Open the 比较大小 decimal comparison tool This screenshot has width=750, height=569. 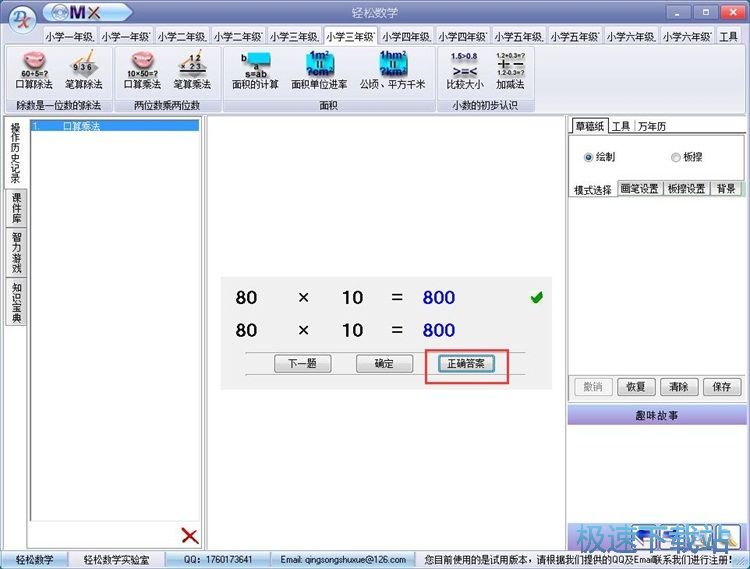coord(464,70)
